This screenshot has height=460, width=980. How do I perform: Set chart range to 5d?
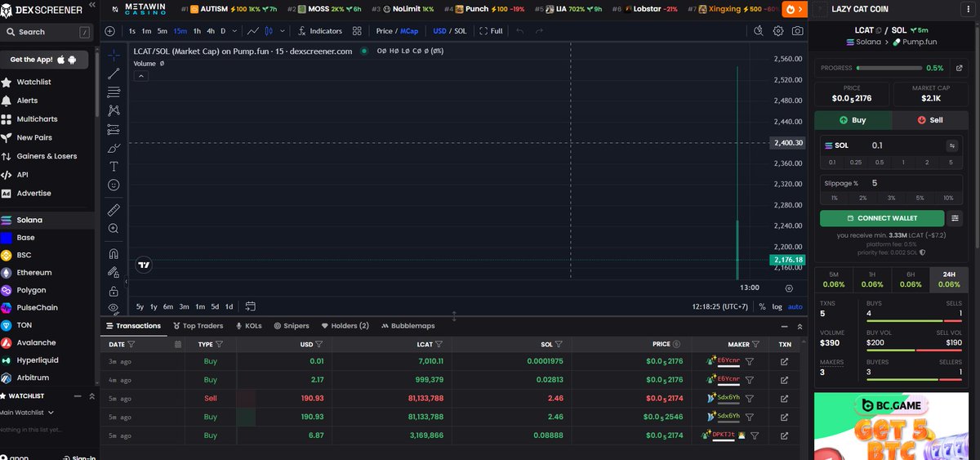pyautogui.click(x=215, y=306)
